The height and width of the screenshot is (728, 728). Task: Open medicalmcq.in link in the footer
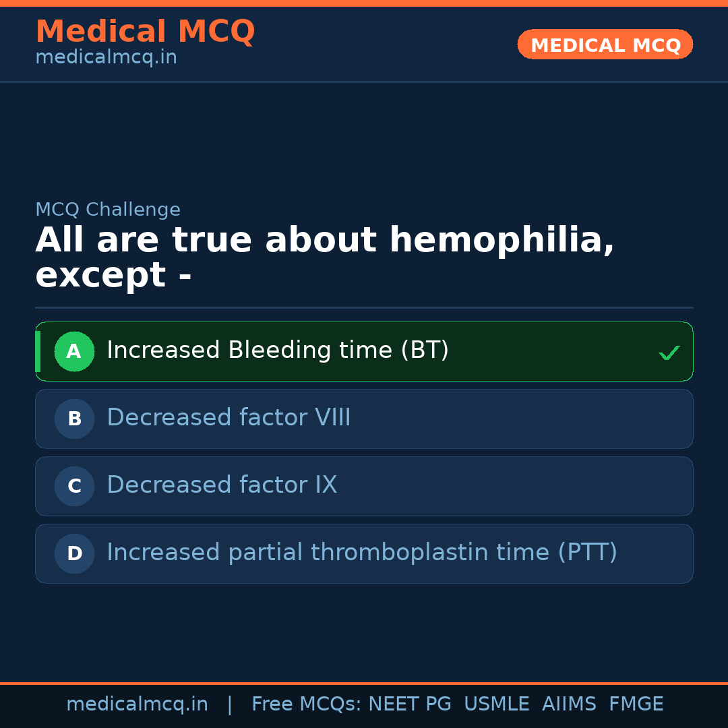click(x=137, y=704)
